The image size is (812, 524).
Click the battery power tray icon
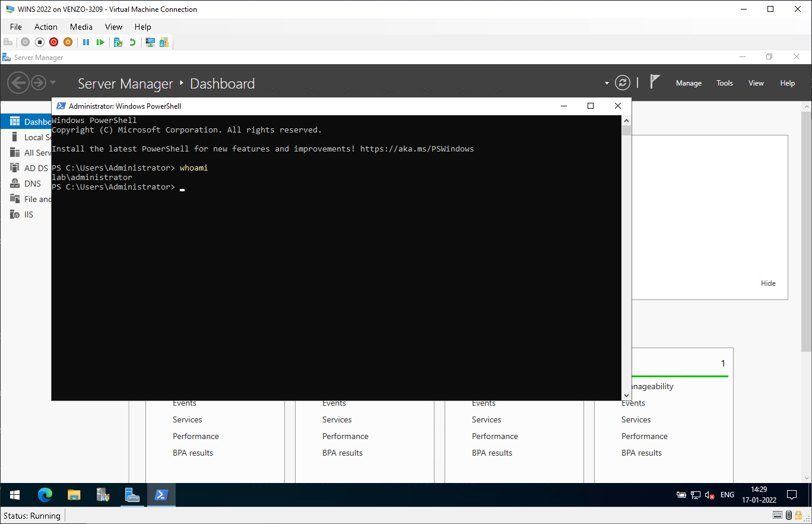coord(681,495)
